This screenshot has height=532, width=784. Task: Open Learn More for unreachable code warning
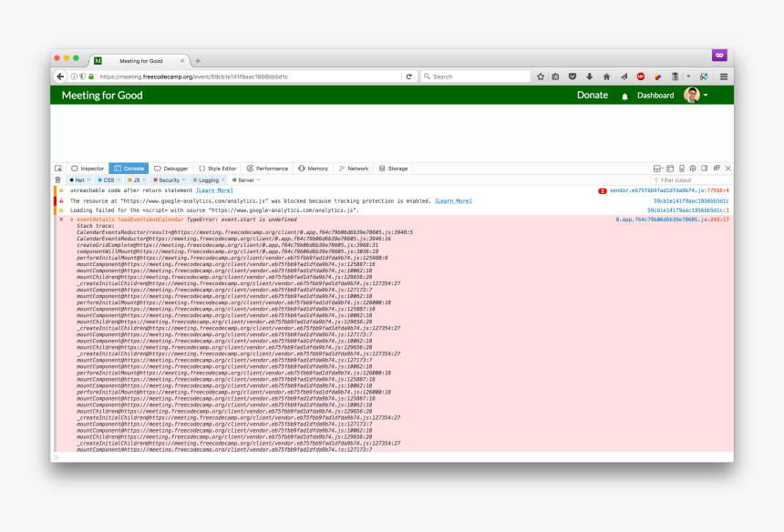click(214, 190)
